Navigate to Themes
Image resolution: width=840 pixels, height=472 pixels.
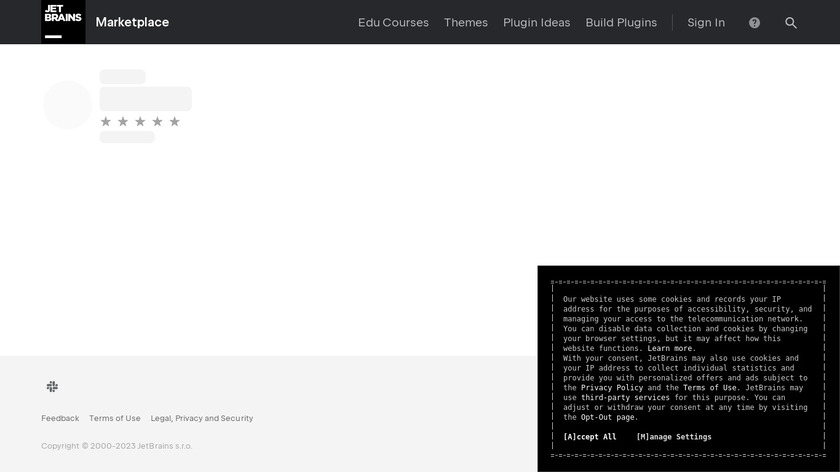[466, 22]
